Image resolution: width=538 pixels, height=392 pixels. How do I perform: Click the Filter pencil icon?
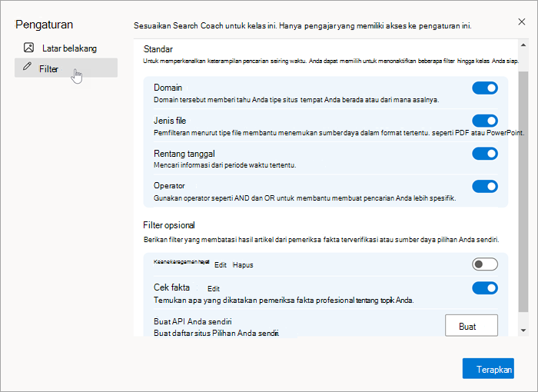pos(27,66)
